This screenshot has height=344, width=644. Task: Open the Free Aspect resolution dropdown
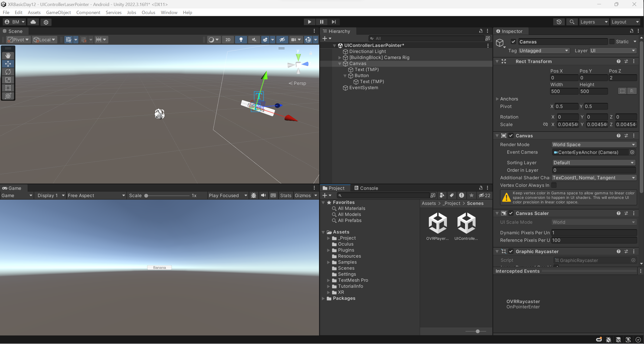click(96, 195)
